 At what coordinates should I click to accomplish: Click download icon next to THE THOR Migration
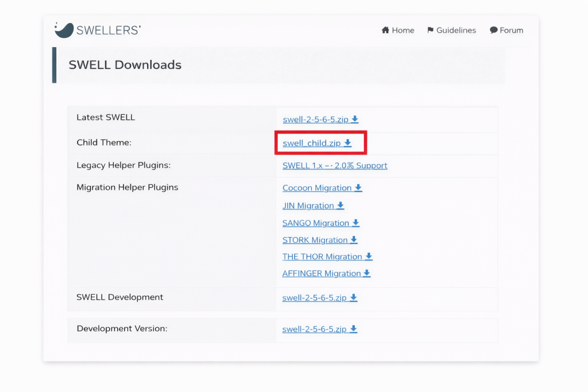click(369, 257)
